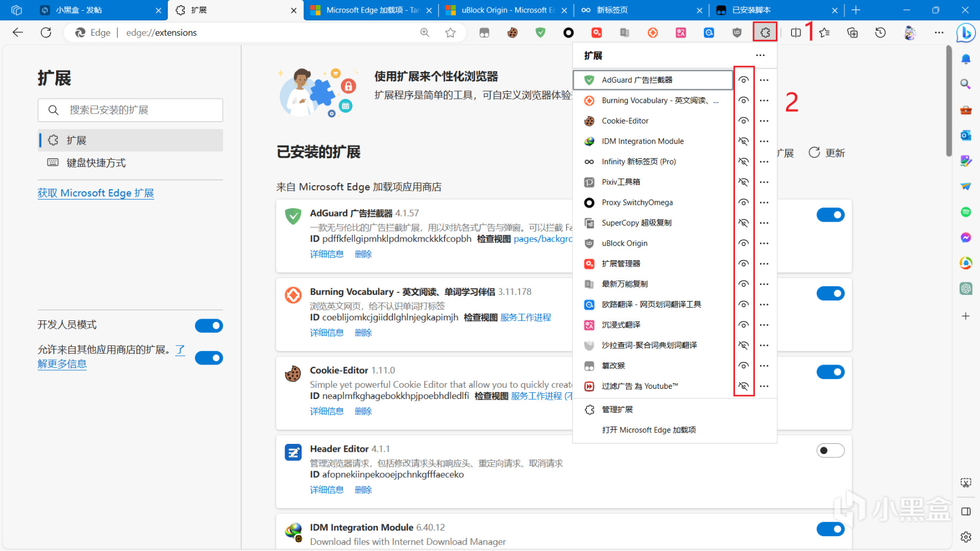The image size is (980, 551).
Task: Go back with the back arrow
Action: click(x=18, y=33)
